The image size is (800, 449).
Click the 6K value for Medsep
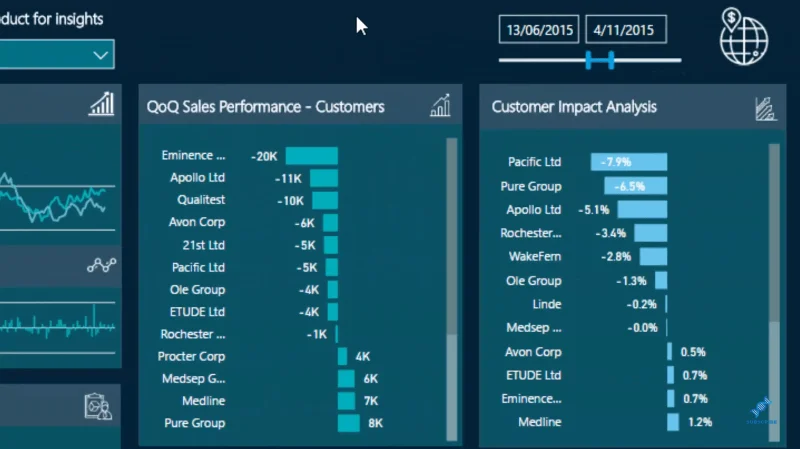(370, 379)
